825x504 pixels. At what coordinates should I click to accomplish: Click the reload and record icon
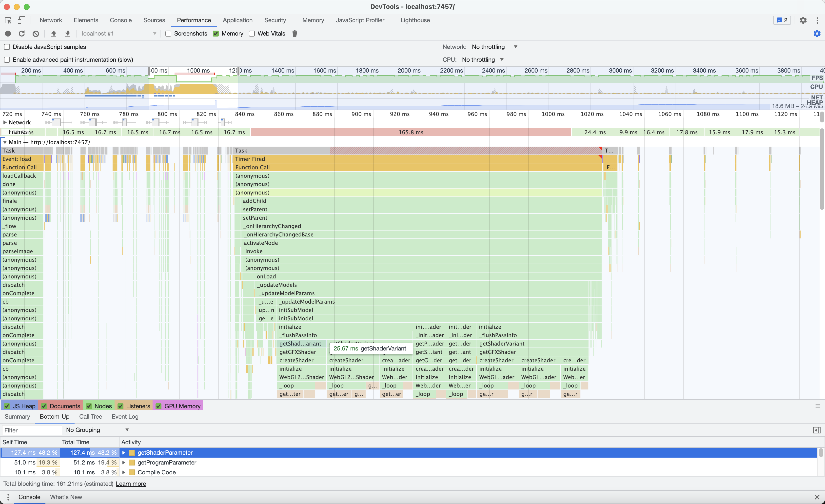click(22, 34)
